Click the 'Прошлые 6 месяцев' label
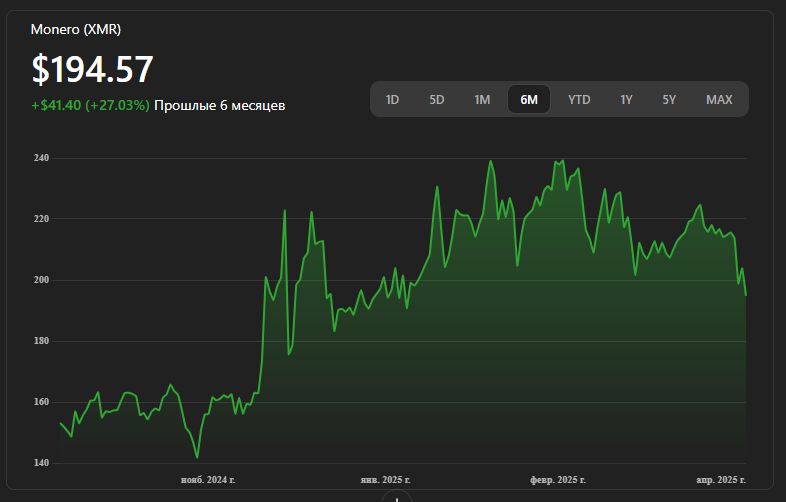 (x=220, y=105)
